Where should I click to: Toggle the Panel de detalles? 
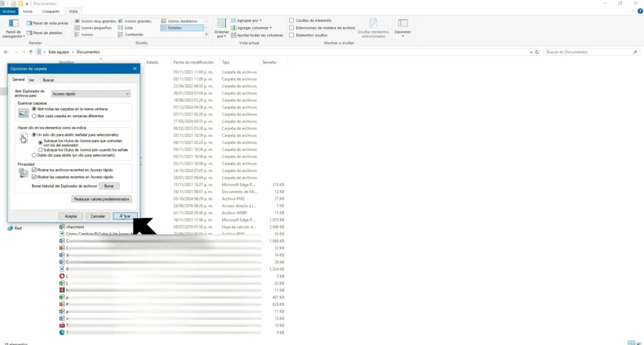(x=45, y=33)
